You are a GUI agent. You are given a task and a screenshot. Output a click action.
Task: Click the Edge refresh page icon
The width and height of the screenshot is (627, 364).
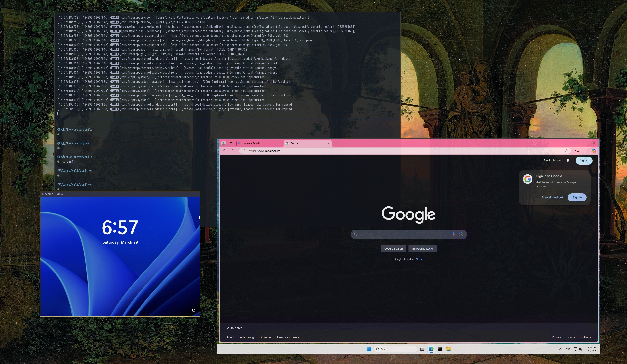click(233, 151)
